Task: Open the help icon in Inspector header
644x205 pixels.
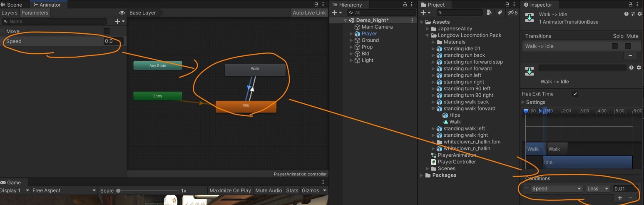Action: pos(626,14)
